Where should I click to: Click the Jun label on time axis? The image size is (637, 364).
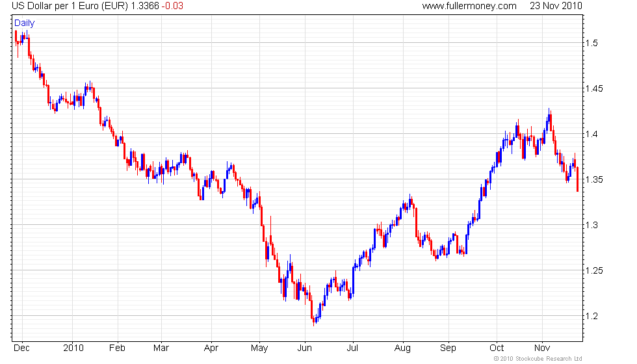point(304,348)
